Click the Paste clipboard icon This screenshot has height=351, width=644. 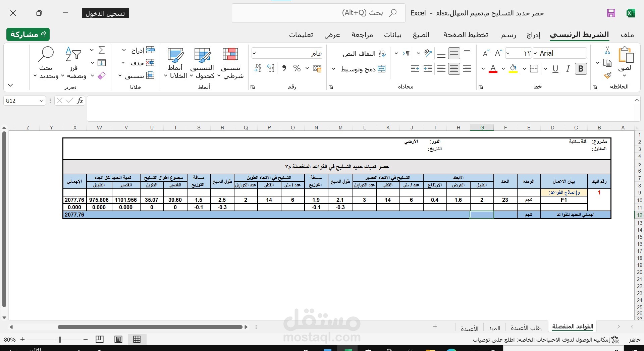point(625,55)
